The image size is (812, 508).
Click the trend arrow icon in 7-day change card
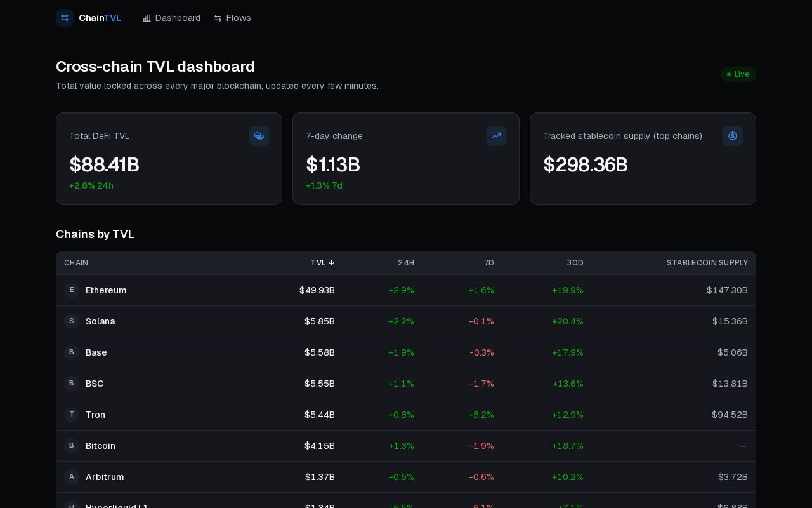[x=496, y=136]
